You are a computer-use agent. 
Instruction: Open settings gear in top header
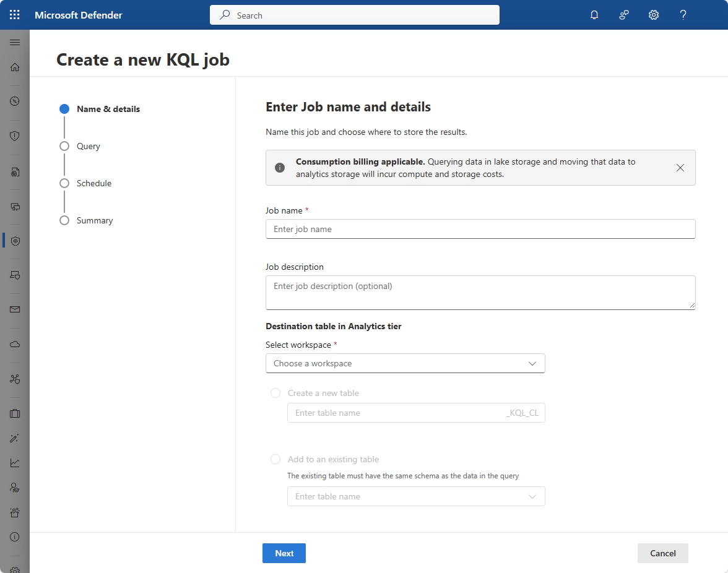point(654,15)
